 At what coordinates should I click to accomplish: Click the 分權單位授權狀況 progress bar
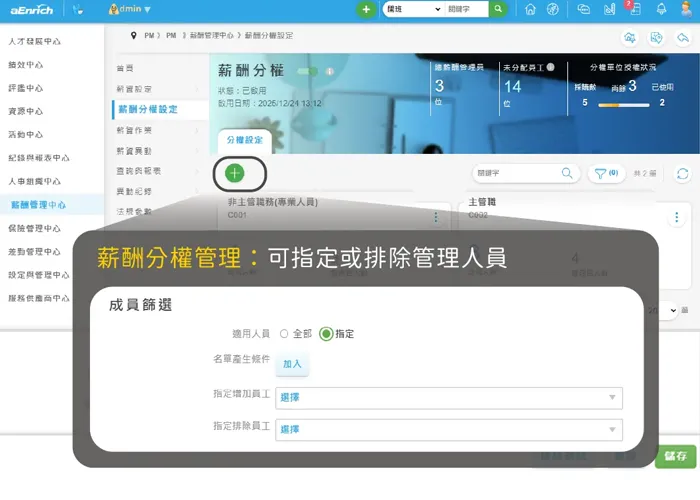click(x=624, y=105)
